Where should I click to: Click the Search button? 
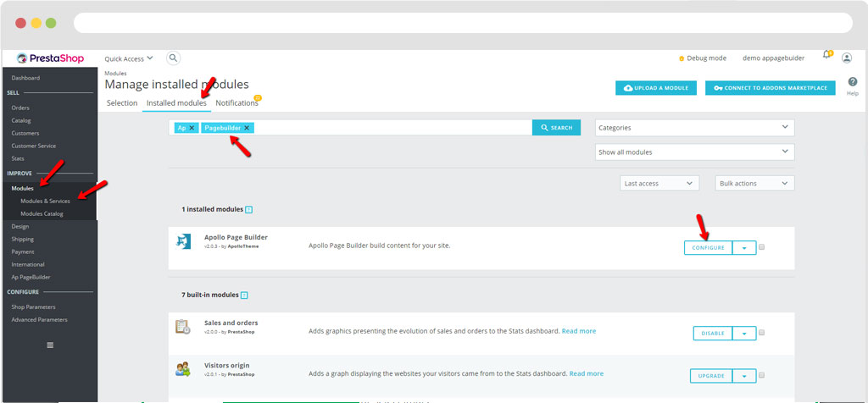556,128
